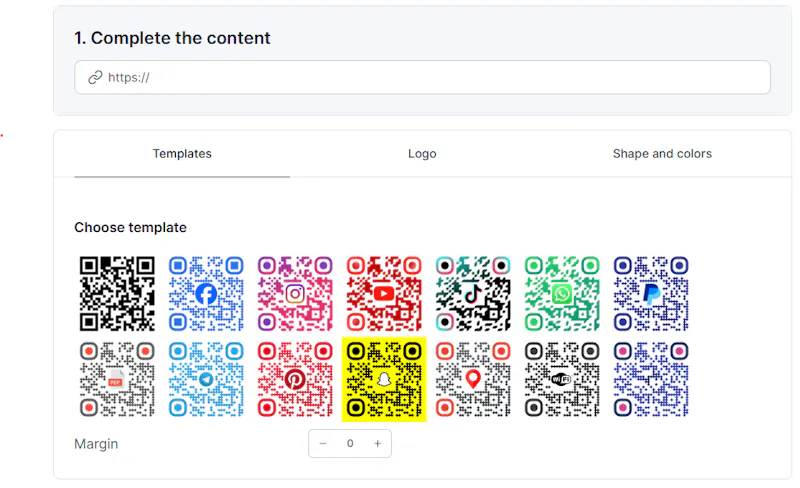Screen dimensions: 800x488
Task: Open the Shape and colors tab
Action: tap(662, 154)
